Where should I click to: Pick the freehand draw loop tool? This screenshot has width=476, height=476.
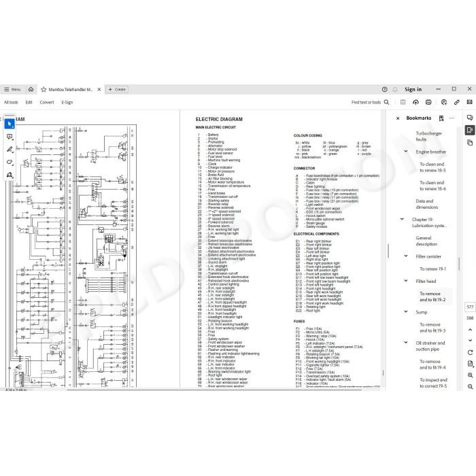click(10, 162)
